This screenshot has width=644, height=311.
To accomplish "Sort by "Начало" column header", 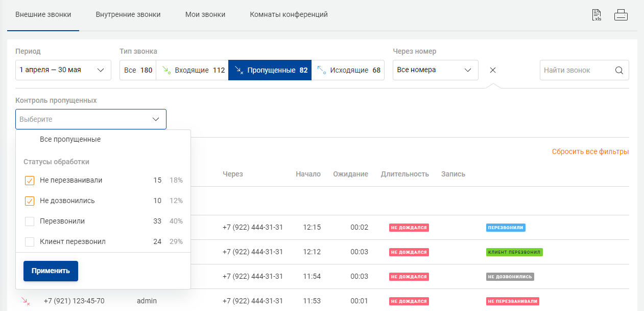I will [x=308, y=174].
